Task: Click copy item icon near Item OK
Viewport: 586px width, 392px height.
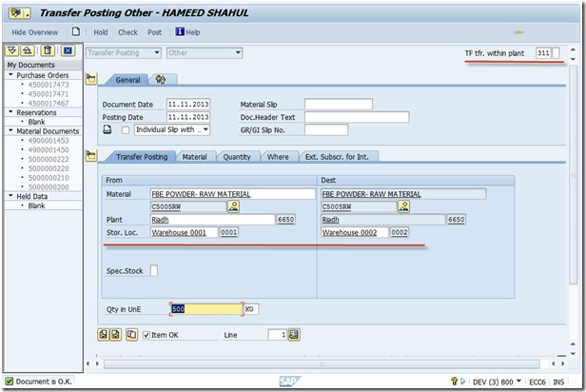Action: (131, 335)
